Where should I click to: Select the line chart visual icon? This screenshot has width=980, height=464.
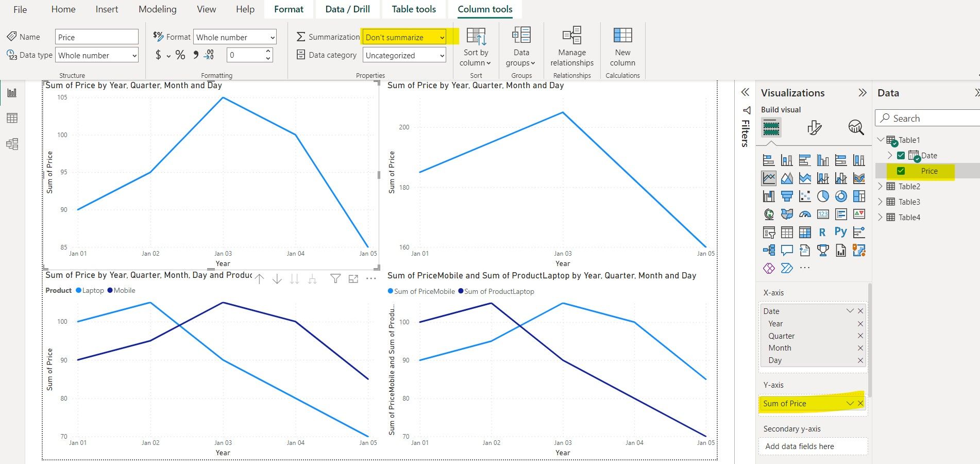[769, 178]
